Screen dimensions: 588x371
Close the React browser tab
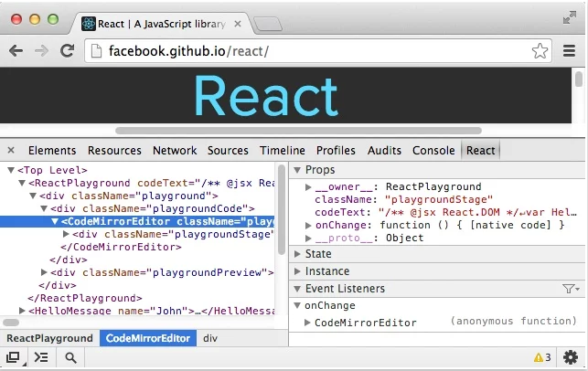tap(238, 24)
